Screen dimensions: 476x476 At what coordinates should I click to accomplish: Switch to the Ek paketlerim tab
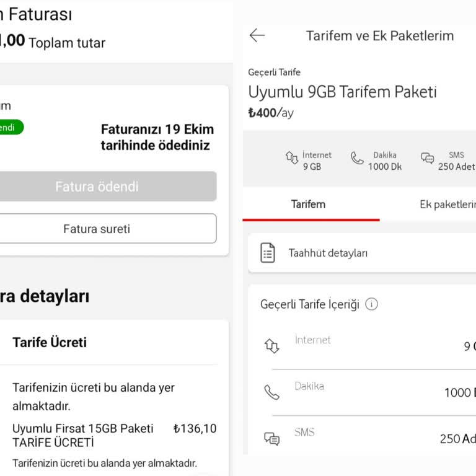447,205
